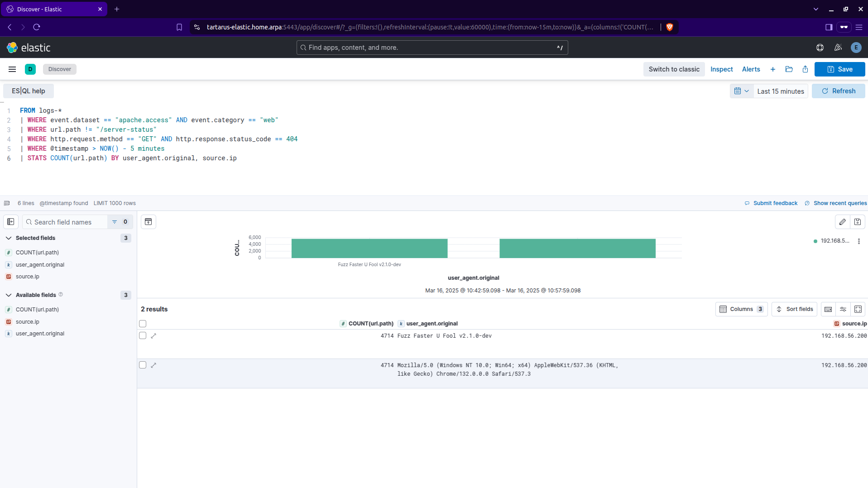
Task: Toggle the select all rows checkbox
Action: click(x=143, y=324)
